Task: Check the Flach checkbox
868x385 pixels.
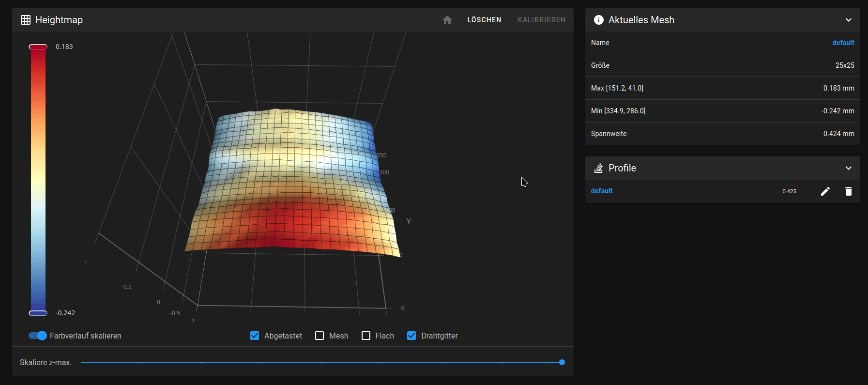Action: [366, 336]
